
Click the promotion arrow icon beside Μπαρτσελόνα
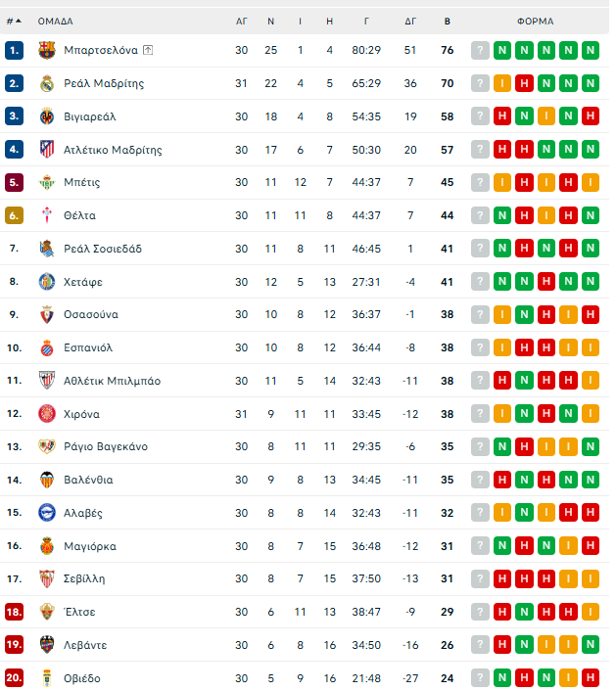click(147, 50)
